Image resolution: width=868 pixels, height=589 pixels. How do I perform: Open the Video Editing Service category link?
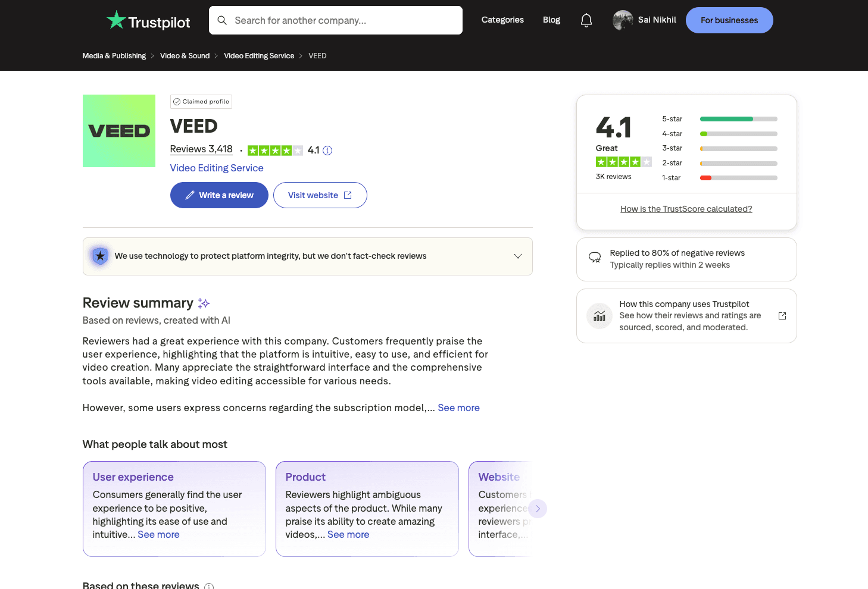point(217,168)
